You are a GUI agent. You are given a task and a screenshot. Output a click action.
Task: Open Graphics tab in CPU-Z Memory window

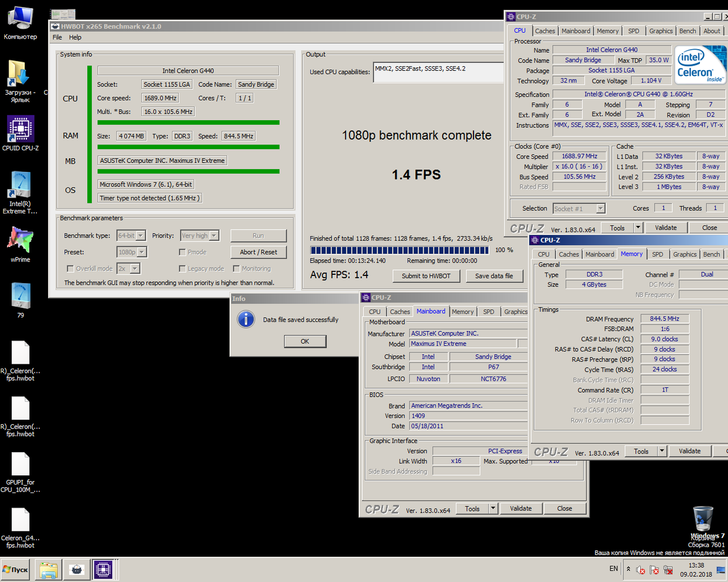pos(685,254)
